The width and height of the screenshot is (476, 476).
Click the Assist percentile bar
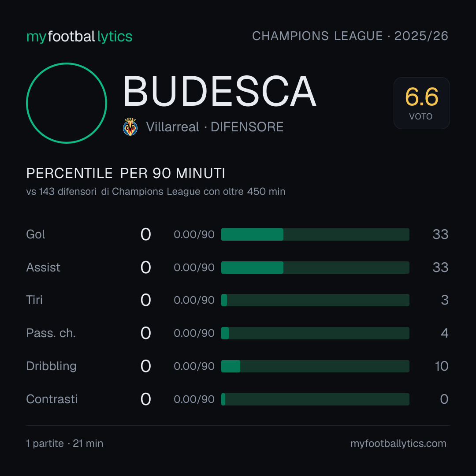point(315,268)
